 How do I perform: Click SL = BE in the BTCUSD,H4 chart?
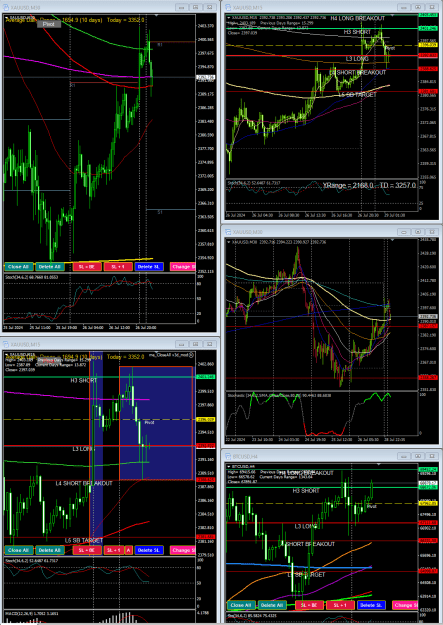[x=309, y=605]
